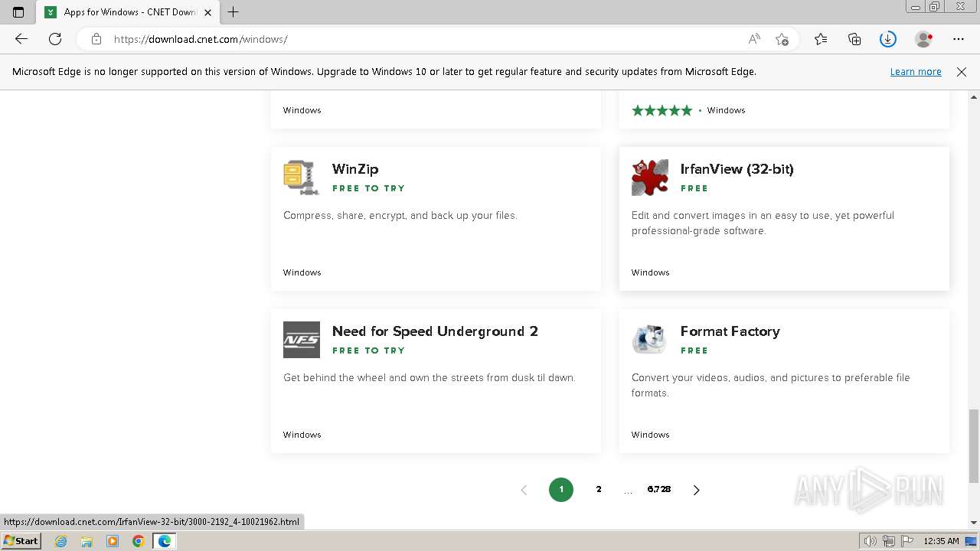Launch the media player taskbar icon
The image size is (980, 551).
113,541
